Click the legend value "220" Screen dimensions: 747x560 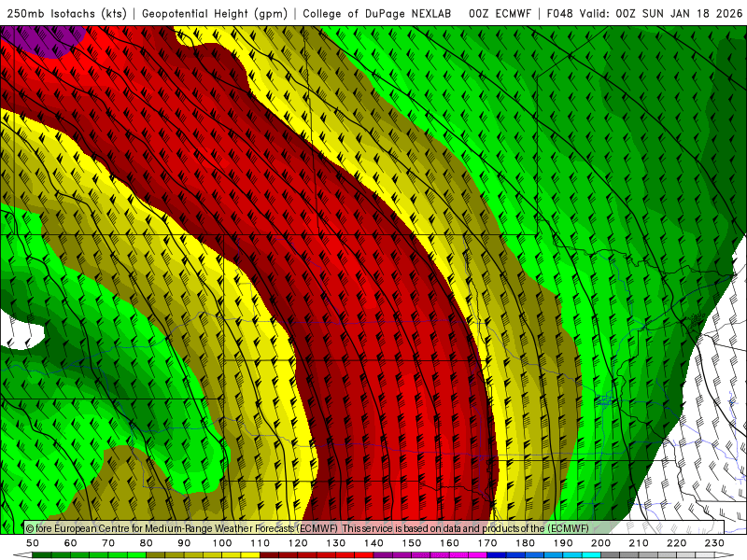click(x=676, y=543)
